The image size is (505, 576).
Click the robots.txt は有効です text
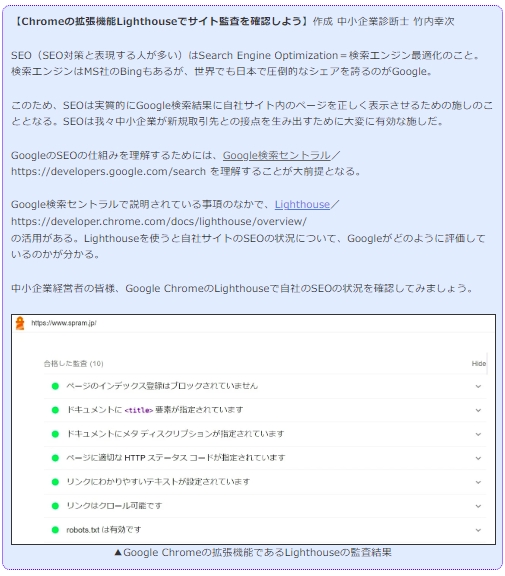pyautogui.click(x=104, y=529)
